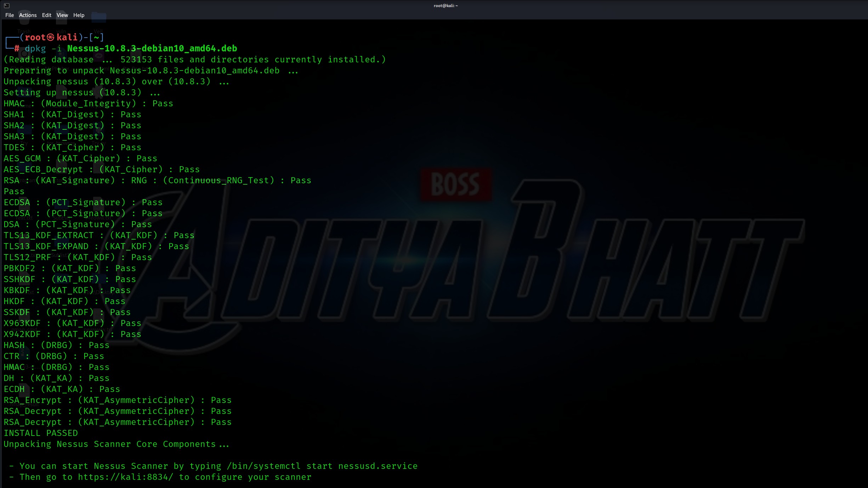Click the "SHA2 : (KAT_Digest) : Pass" line
868x488 pixels.
click(x=72, y=125)
